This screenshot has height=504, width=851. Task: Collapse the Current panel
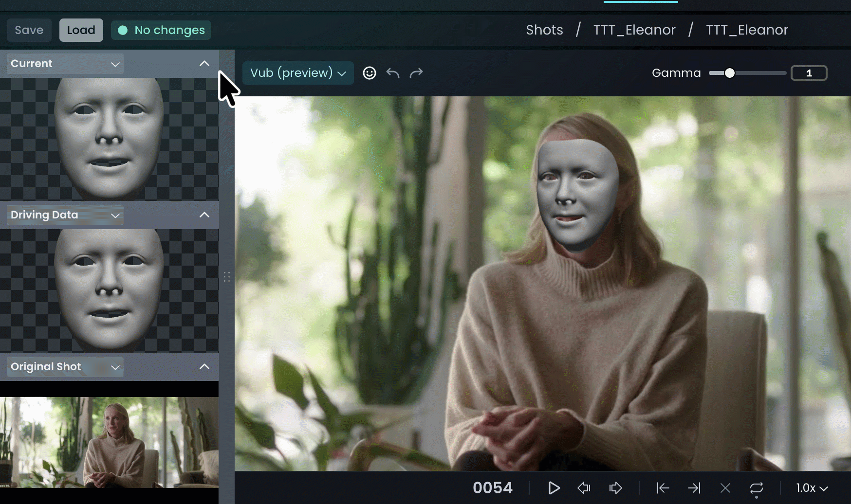(x=204, y=64)
